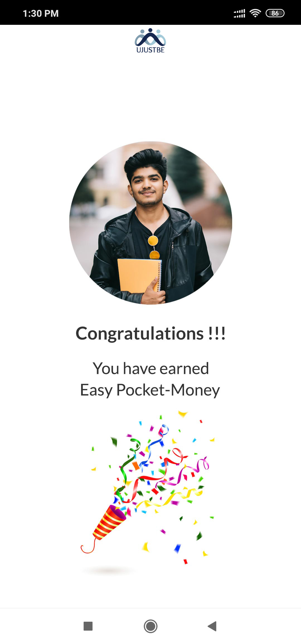Open recent apps with the square button
The width and height of the screenshot is (301, 644).
tap(88, 626)
